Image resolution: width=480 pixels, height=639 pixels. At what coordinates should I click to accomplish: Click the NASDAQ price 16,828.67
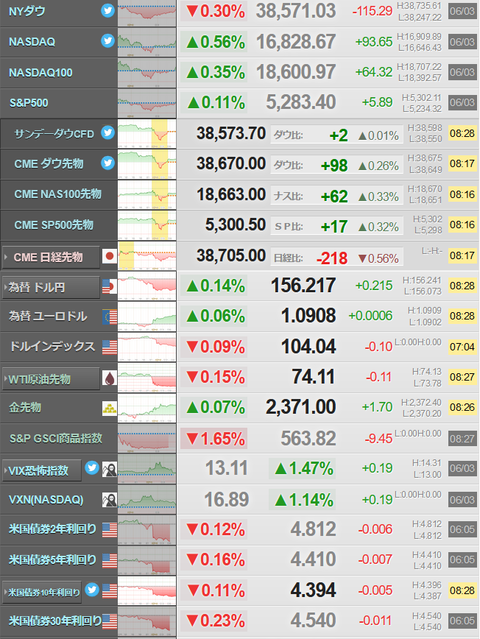coord(296,42)
